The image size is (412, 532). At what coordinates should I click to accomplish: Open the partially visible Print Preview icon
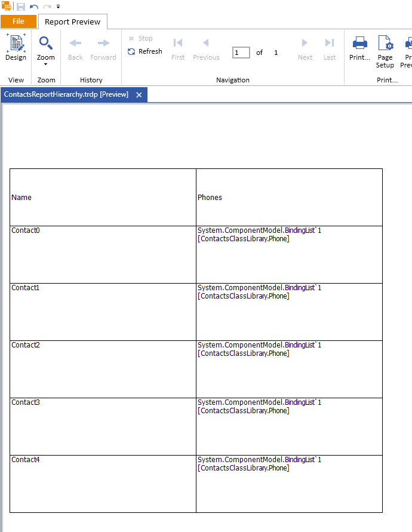tap(407, 51)
